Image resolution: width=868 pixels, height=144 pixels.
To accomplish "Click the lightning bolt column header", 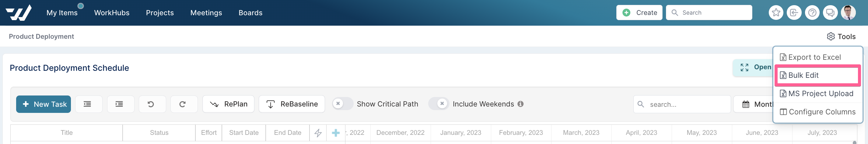I will pyautogui.click(x=318, y=133).
